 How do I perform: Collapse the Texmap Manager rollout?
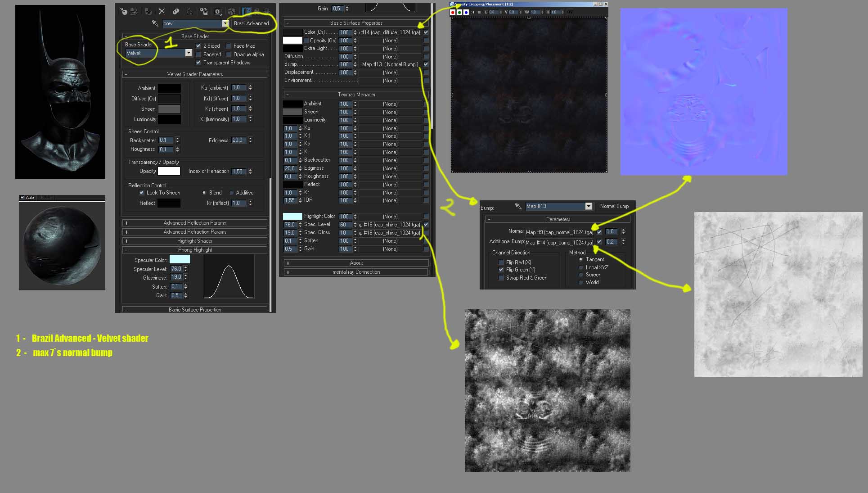click(x=356, y=95)
